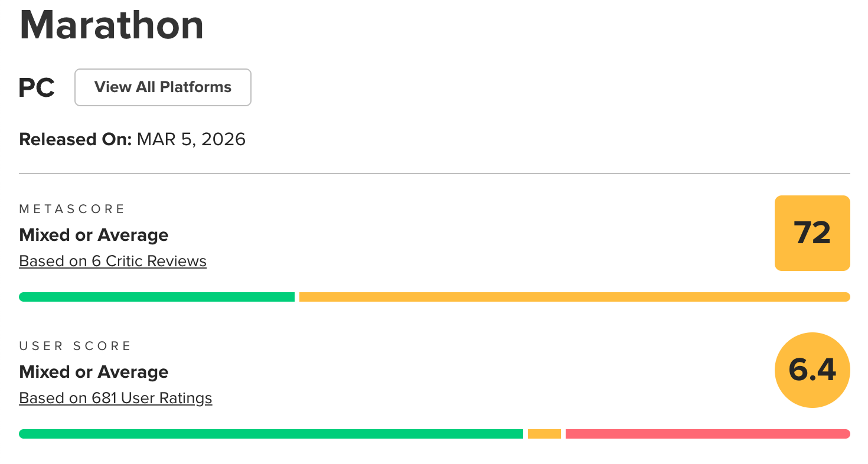The width and height of the screenshot is (868, 464).
Task: Select green positive segment of critic review bar
Action: coord(156,297)
